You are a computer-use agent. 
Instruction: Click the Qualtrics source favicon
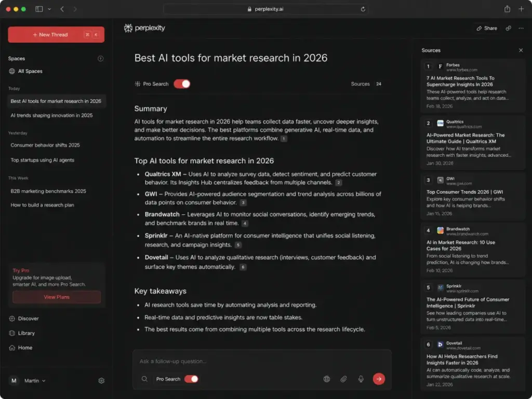pyautogui.click(x=440, y=124)
